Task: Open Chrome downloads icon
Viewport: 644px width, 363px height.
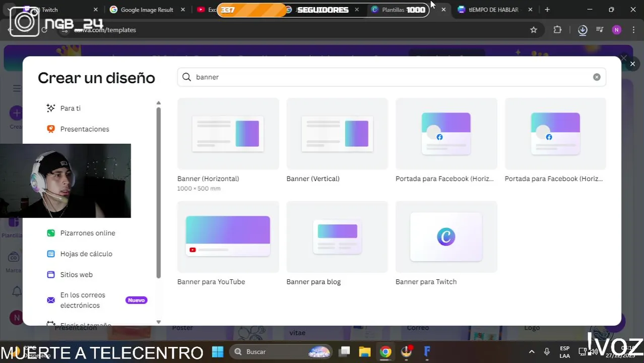Action: [583, 30]
